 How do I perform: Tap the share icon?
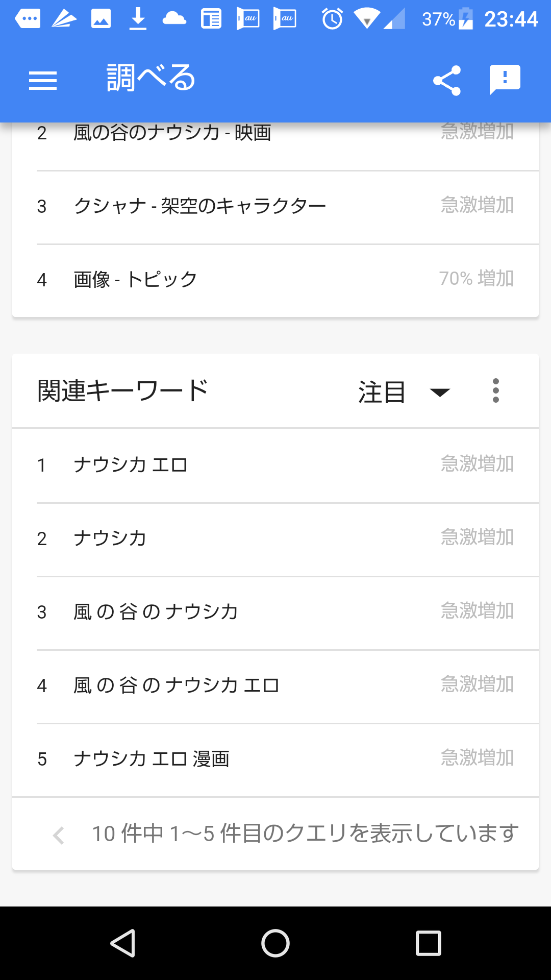pos(447,81)
